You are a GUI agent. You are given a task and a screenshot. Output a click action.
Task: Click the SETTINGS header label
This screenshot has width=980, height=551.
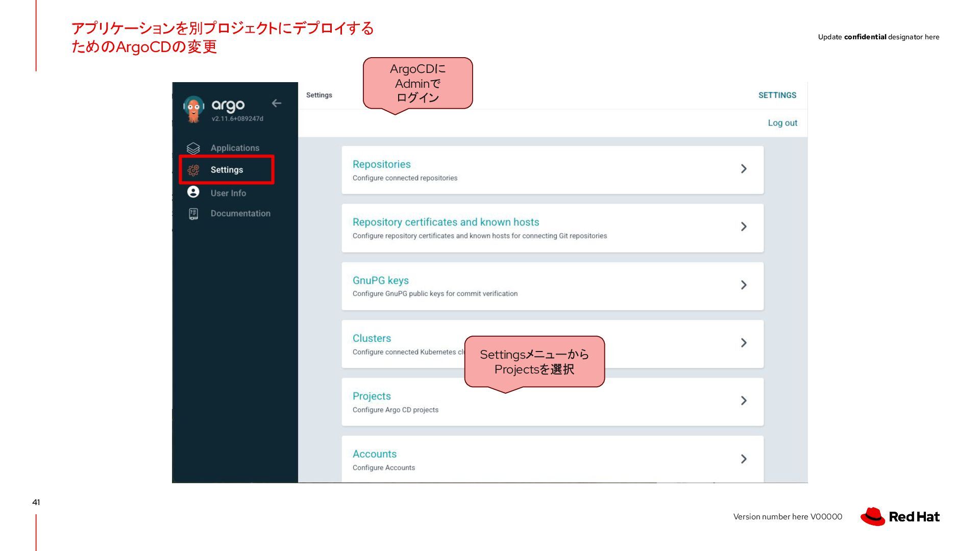click(777, 95)
